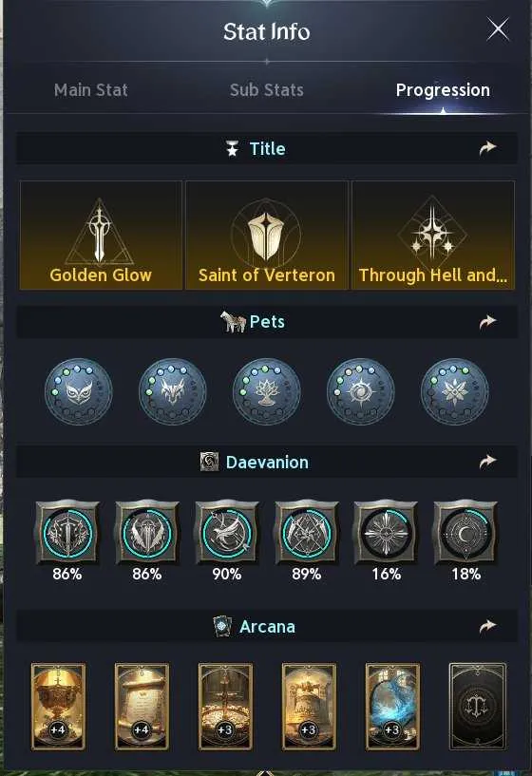Open the Daevanion icon showing 90%
The image size is (532, 776).
(227, 533)
